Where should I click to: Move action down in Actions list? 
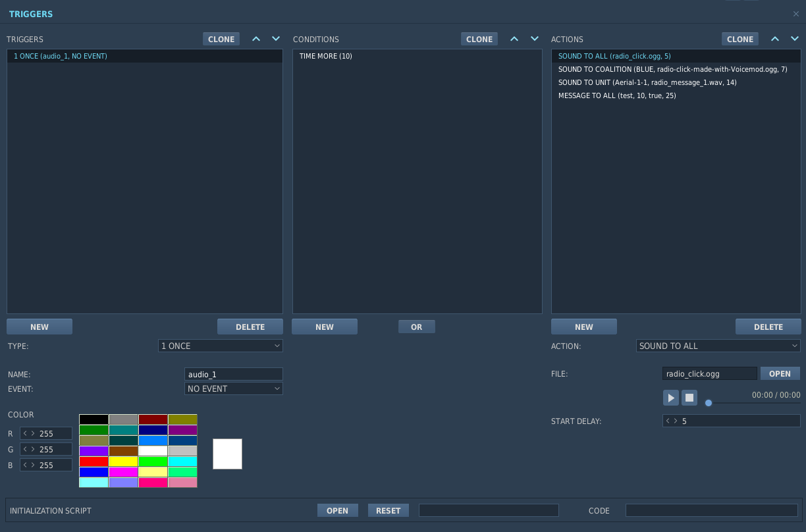point(795,39)
